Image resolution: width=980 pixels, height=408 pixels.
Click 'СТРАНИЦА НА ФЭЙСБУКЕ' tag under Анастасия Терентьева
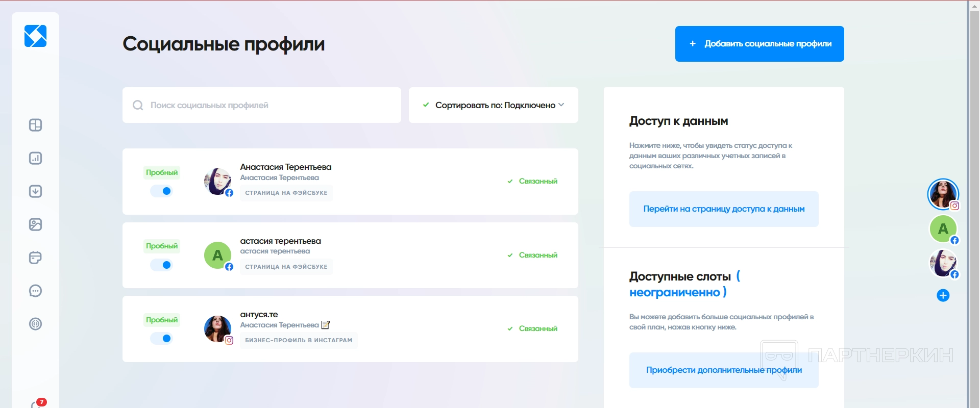[x=286, y=193]
